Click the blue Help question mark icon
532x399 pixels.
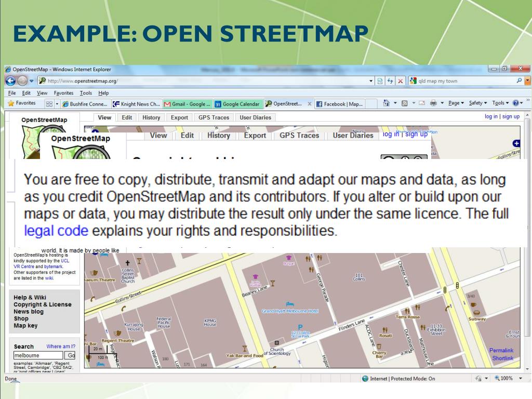515,103
